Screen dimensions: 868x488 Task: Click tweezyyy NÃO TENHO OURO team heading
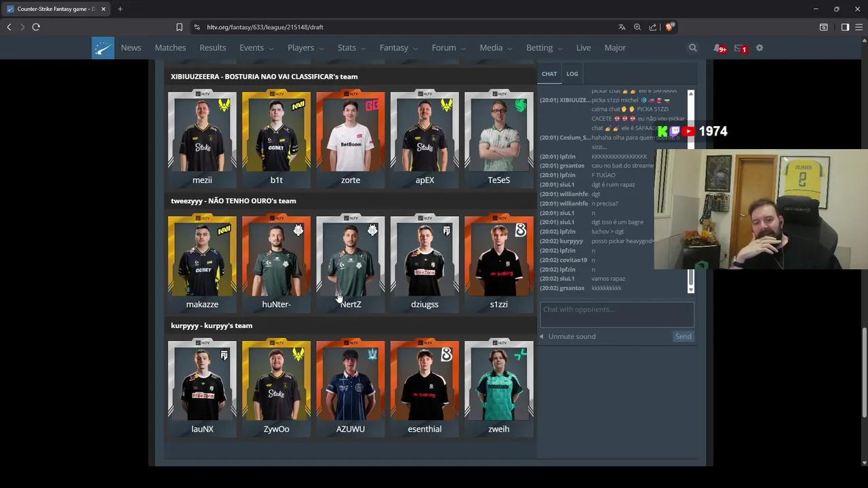coord(233,201)
